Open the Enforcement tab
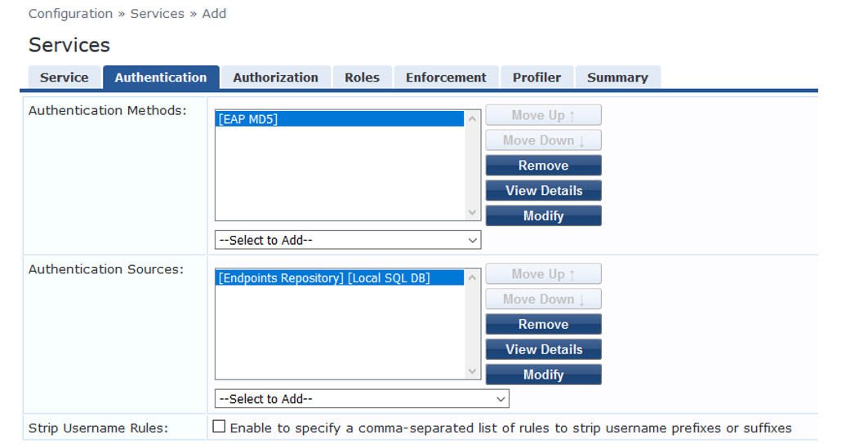This screenshot has width=868, height=448. (446, 78)
